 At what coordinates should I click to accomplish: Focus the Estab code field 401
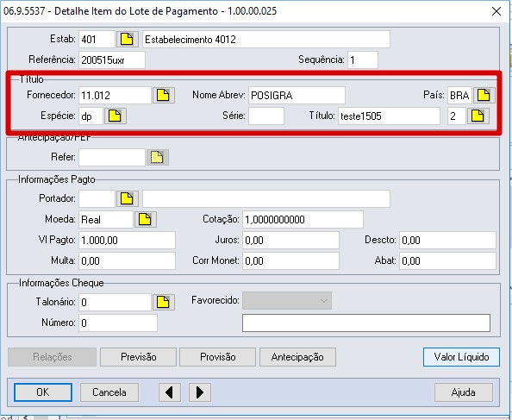click(97, 39)
